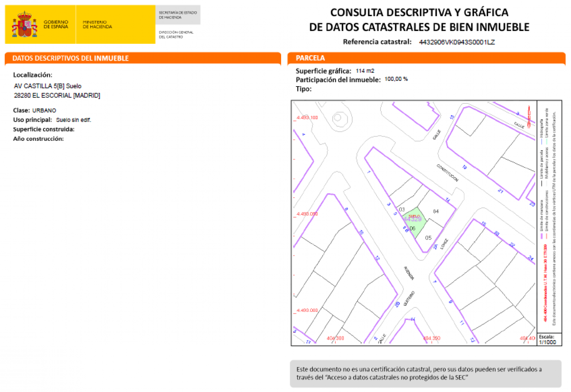This screenshot has width=571, height=392.
Task: Click the Referencia catastral label
Action: 377,42
